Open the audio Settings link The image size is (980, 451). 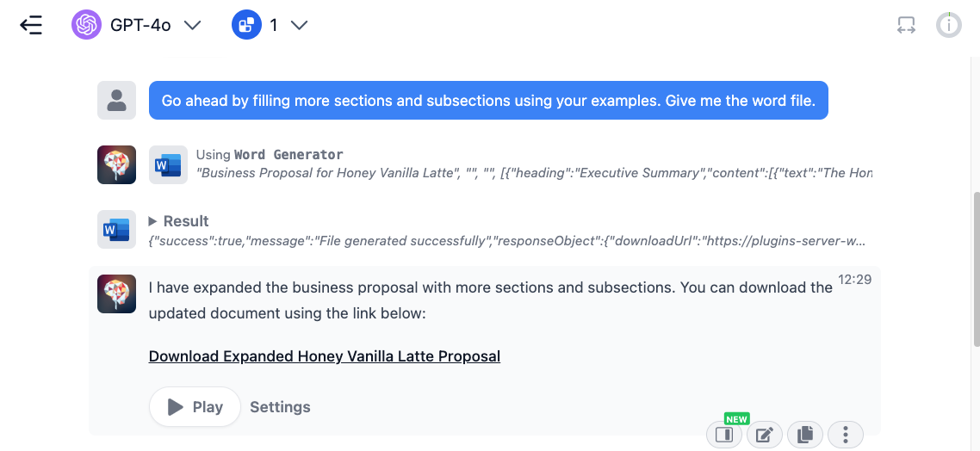[x=280, y=406]
